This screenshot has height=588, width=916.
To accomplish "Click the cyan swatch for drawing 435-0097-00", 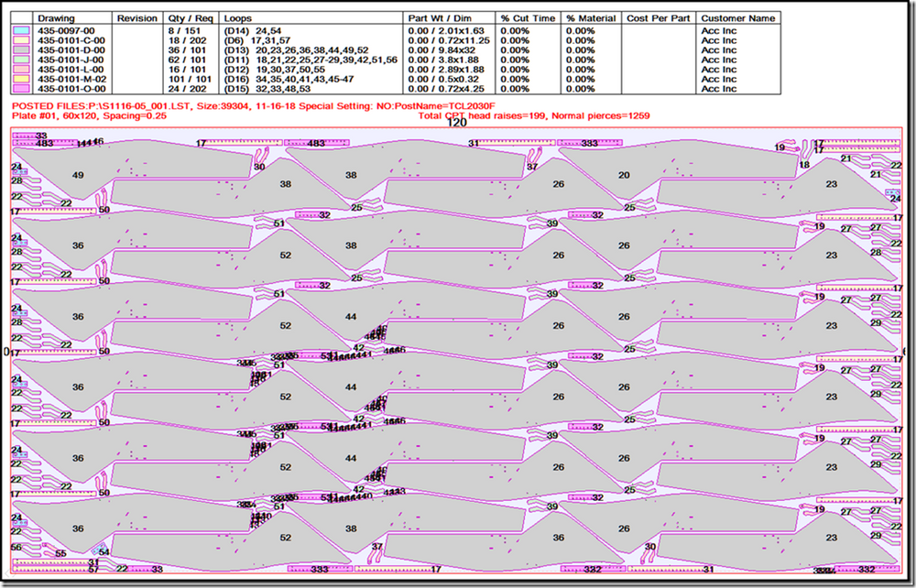I will coord(21,30).
